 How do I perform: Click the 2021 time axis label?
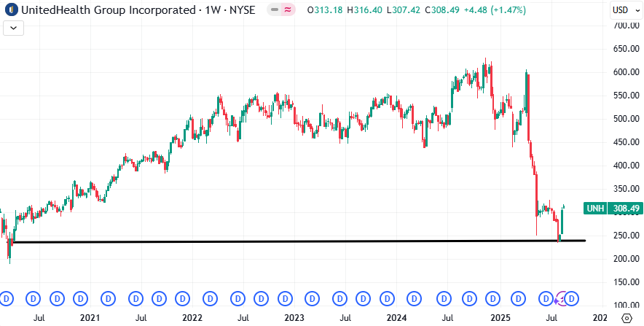90,318
